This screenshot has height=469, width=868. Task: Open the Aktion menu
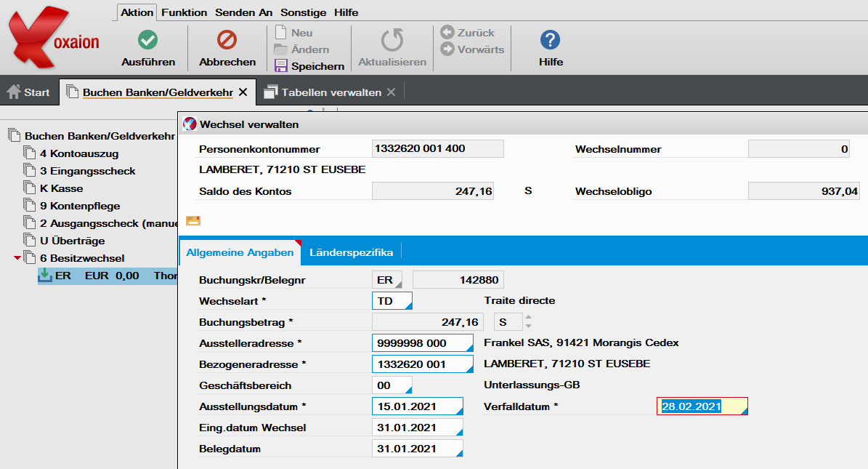tap(137, 12)
